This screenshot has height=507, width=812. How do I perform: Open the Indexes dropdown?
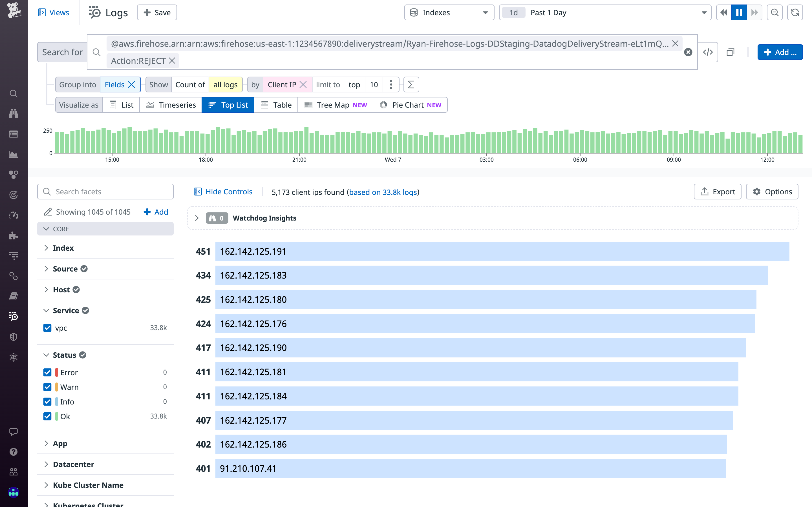pos(449,12)
